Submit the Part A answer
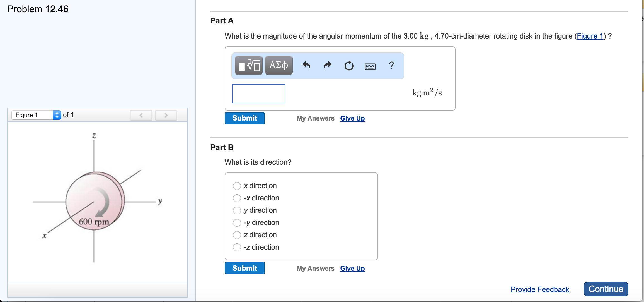 pyautogui.click(x=244, y=118)
